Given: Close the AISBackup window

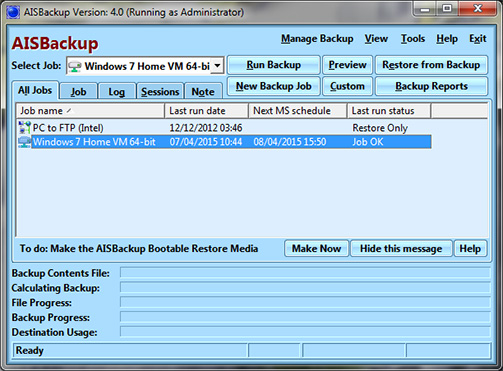Looking at the screenshot, I should tap(478, 9).
